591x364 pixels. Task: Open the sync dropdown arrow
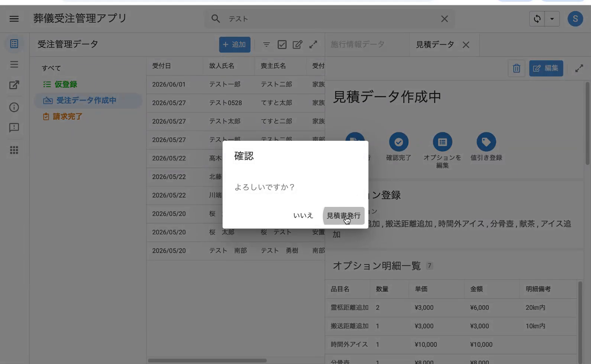coord(552,19)
